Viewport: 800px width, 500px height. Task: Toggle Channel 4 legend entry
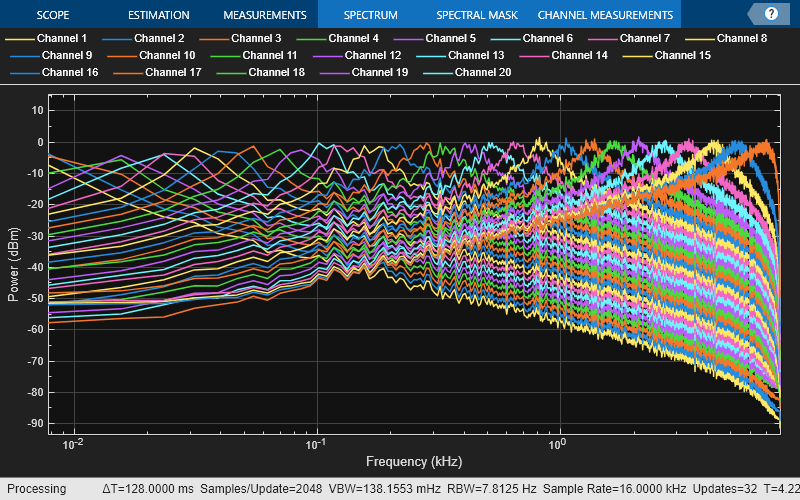tap(338, 38)
